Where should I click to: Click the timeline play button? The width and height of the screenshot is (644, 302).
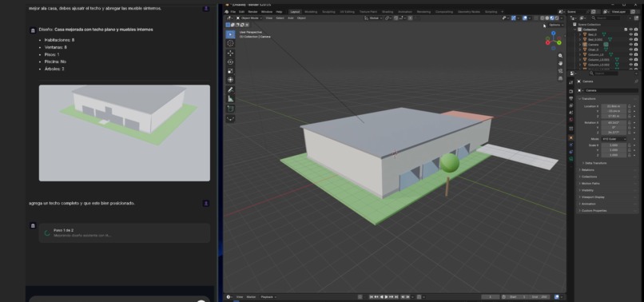tap(386, 296)
